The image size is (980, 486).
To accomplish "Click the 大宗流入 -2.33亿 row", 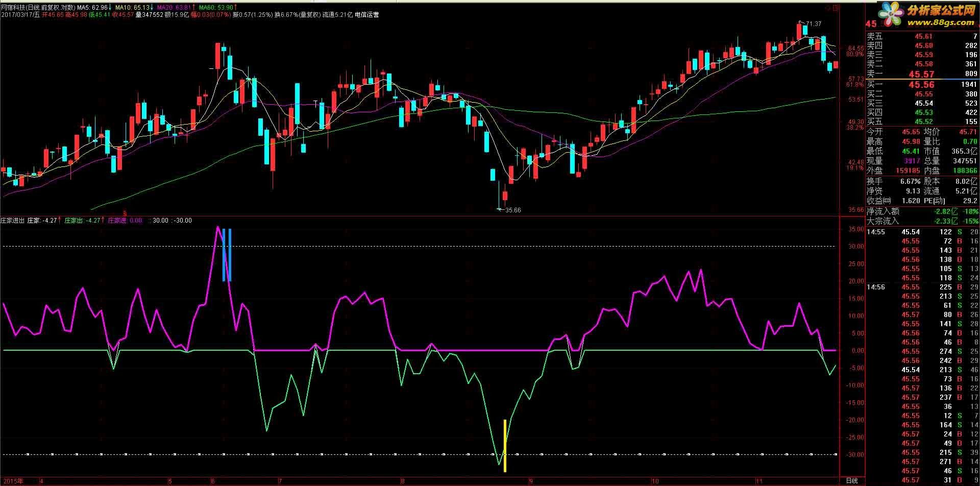I will tap(922, 221).
